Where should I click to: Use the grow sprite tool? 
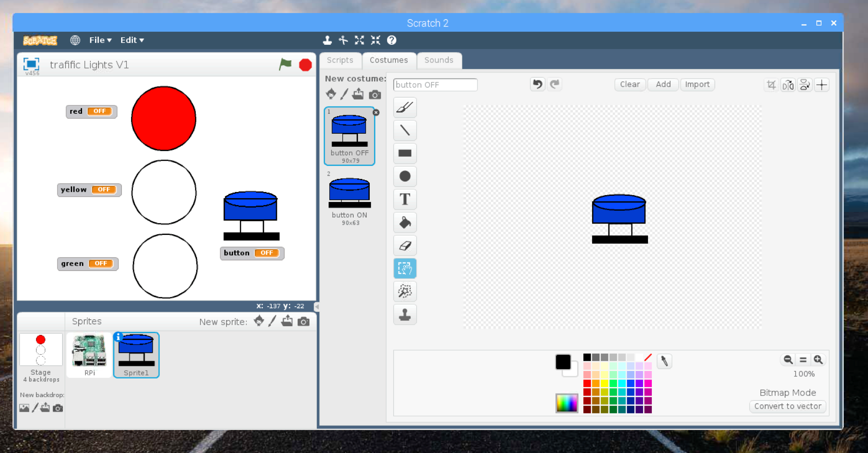359,40
